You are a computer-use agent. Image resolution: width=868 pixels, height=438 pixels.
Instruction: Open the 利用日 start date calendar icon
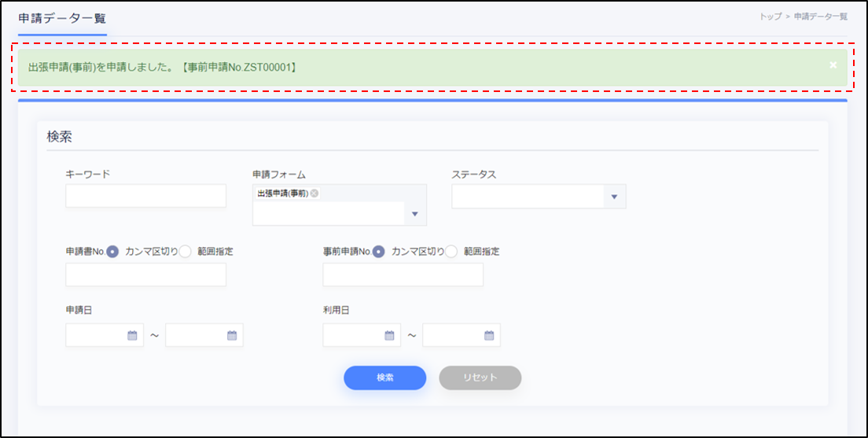pos(389,336)
